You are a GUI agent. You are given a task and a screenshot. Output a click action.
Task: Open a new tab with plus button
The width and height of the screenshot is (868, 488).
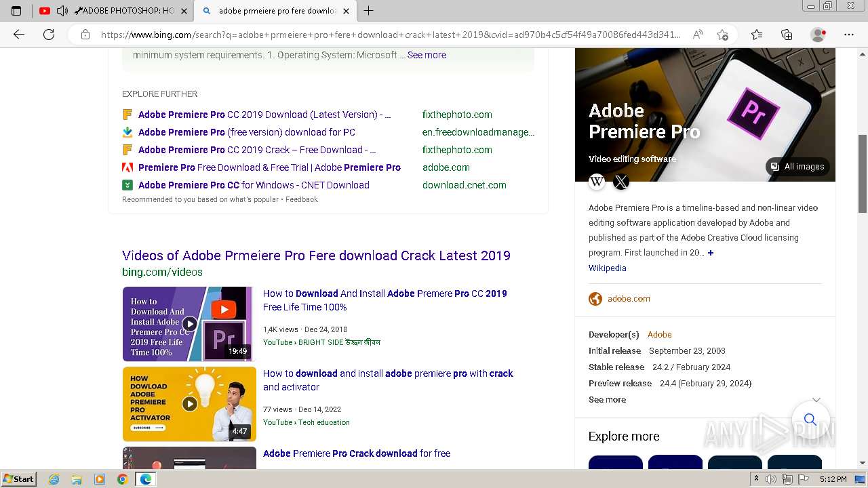pos(368,11)
